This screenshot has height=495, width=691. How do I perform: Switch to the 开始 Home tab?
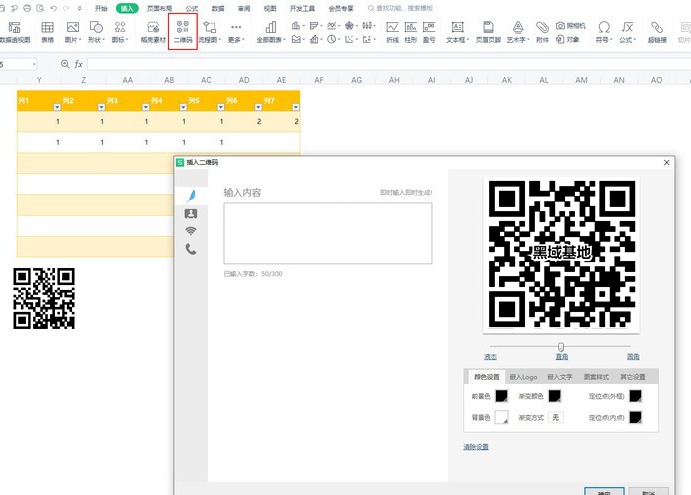[x=101, y=8]
